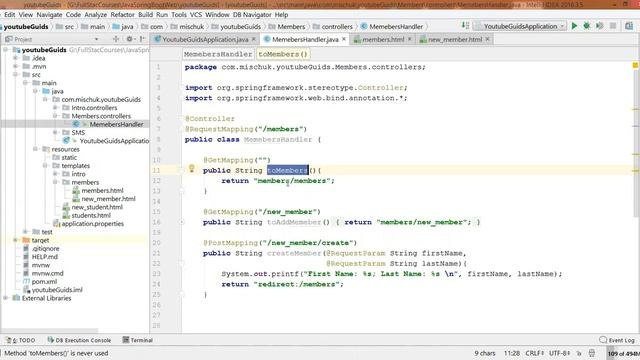Image resolution: width=640 pixels, height=360 pixels.
Task: Expand External Libraries node
Action: coord(6,298)
